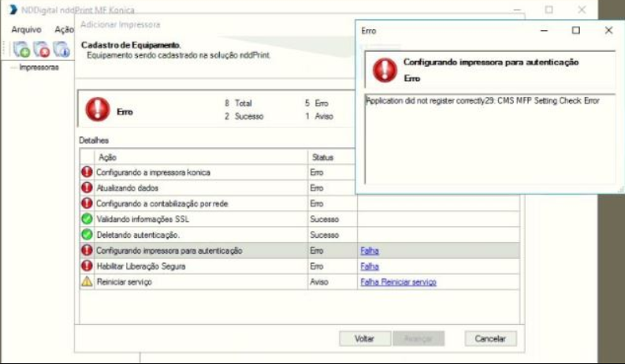
Task: Click the warning icon beside Reiniciar serviço
Action: 87,282
